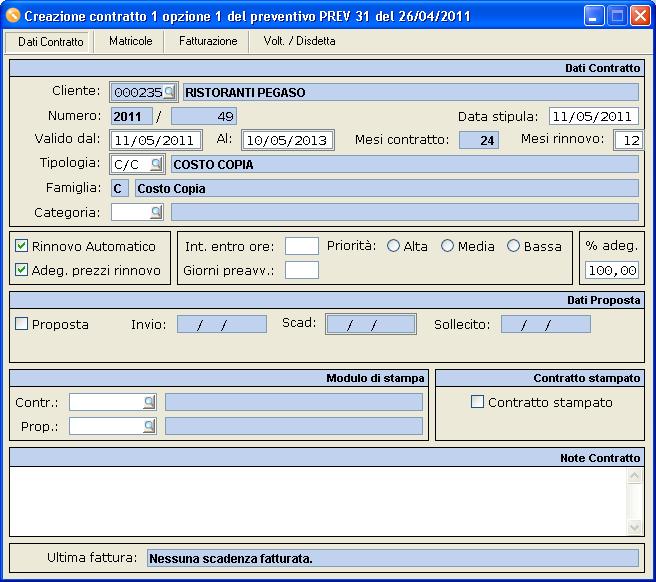Screen dimensions: 656x582
Task: Click the Giorni preavv. field
Action: coord(302,270)
